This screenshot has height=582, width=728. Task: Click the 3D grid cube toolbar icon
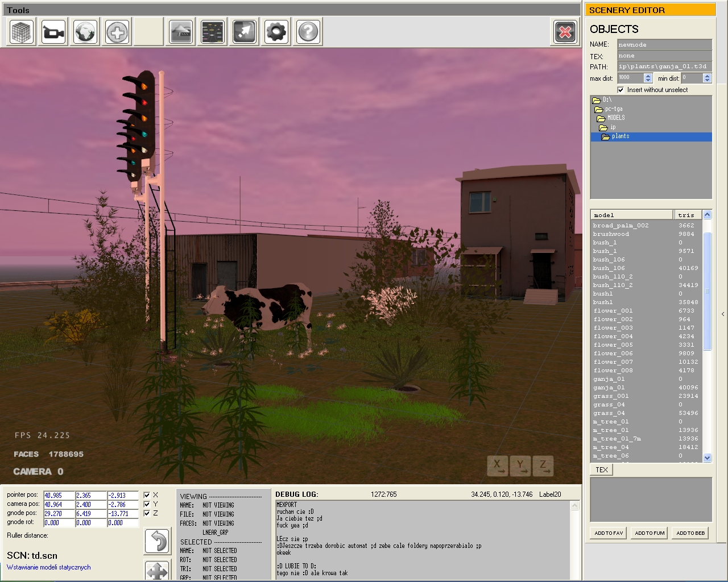22,32
